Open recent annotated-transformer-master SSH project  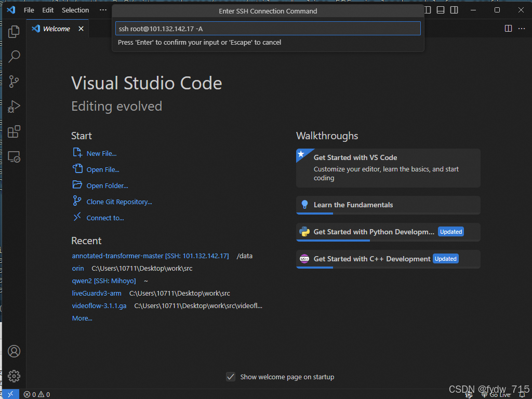pyautogui.click(x=150, y=256)
